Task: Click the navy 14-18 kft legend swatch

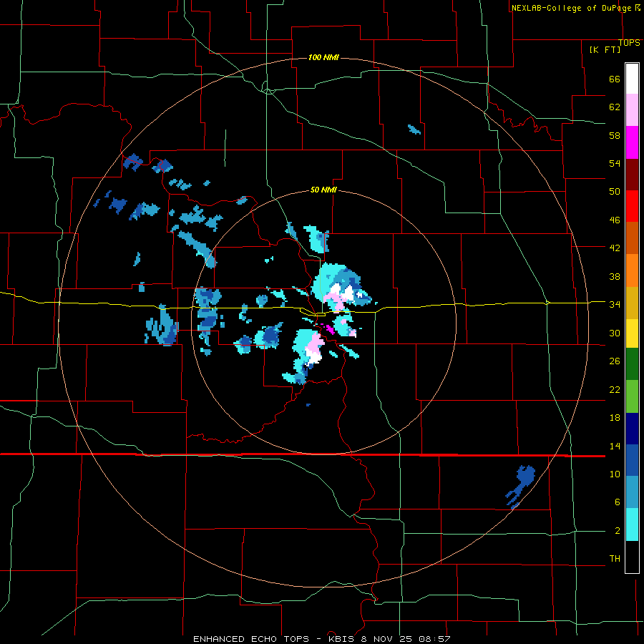Action: tap(632, 429)
